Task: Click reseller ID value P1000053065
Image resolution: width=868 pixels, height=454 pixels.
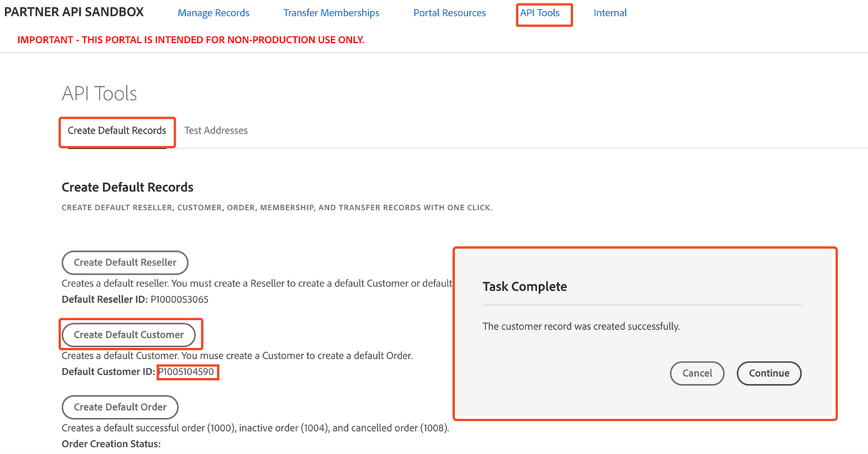Action: click(x=179, y=299)
